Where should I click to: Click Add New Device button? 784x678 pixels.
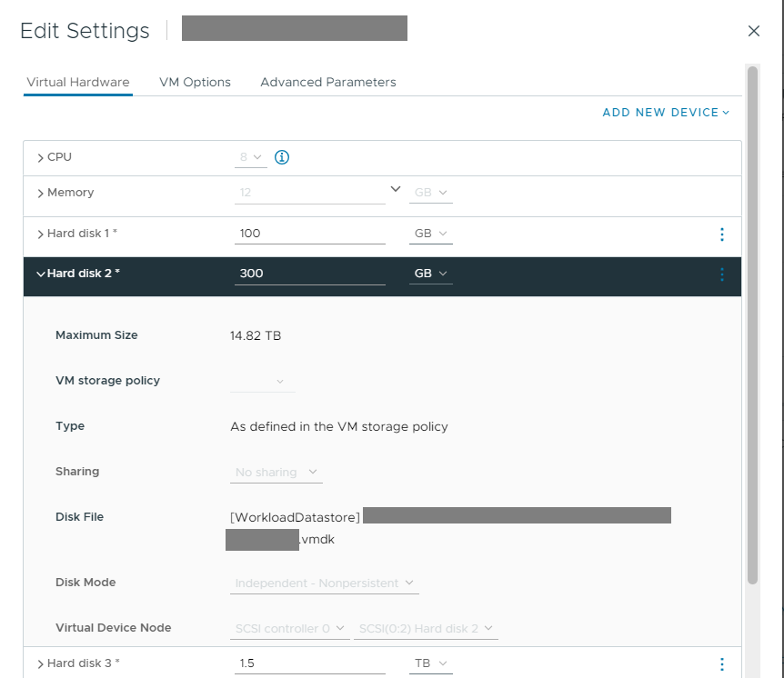666,113
